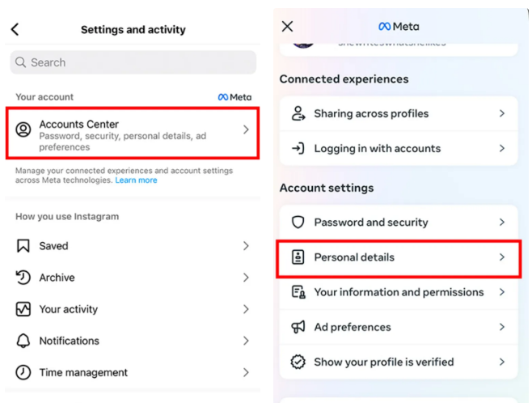The height and width of the screenshot is (403, 532).
Task: Click the Notifications bell icon
Action: [x=23, y=341]
